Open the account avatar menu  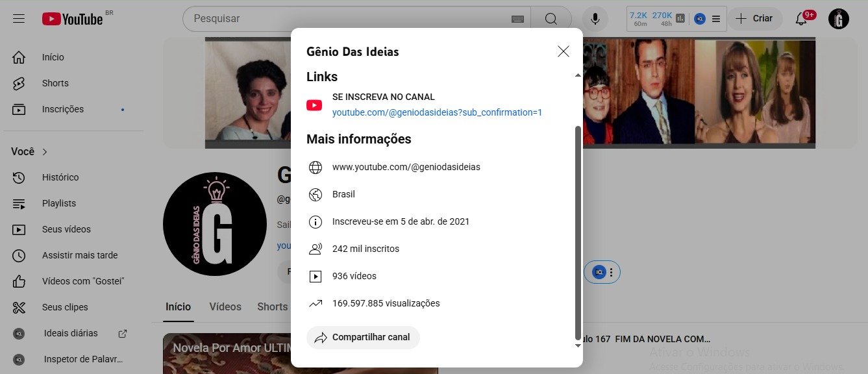(x=839, y=19)
